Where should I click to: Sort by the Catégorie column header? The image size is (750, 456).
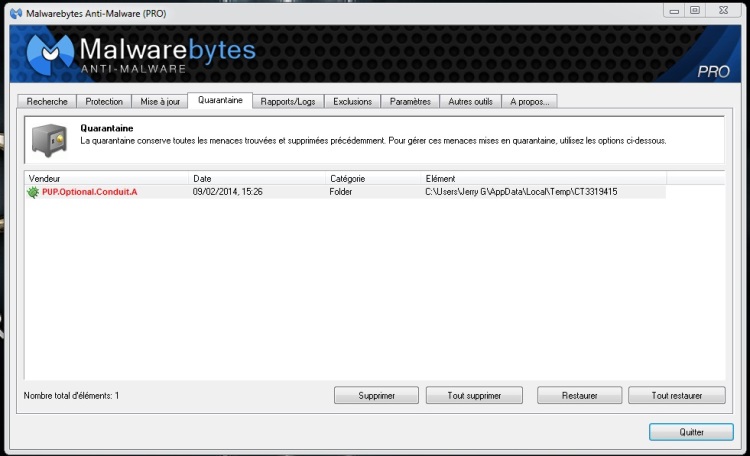(x=374, y=178)
